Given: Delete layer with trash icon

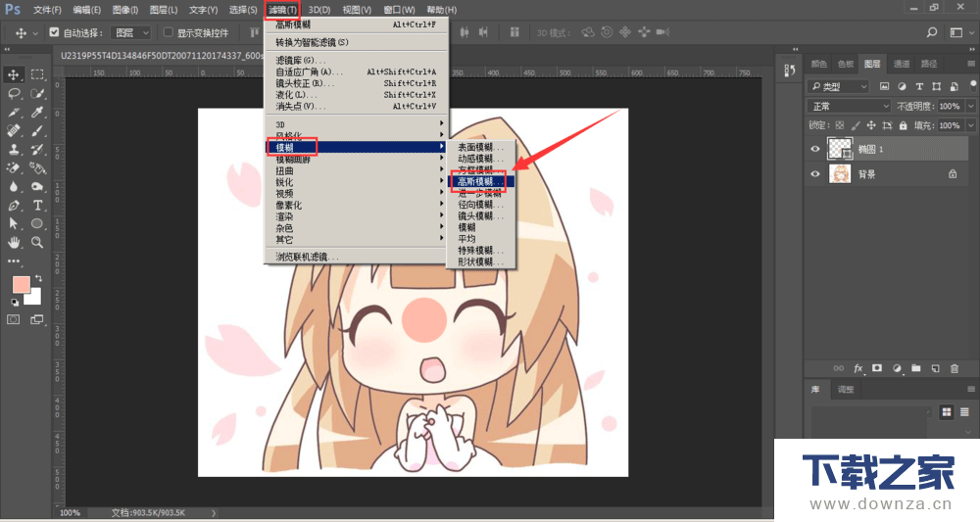Looking at the screenshot, I should pyautogui.click(x=955, y=368).
